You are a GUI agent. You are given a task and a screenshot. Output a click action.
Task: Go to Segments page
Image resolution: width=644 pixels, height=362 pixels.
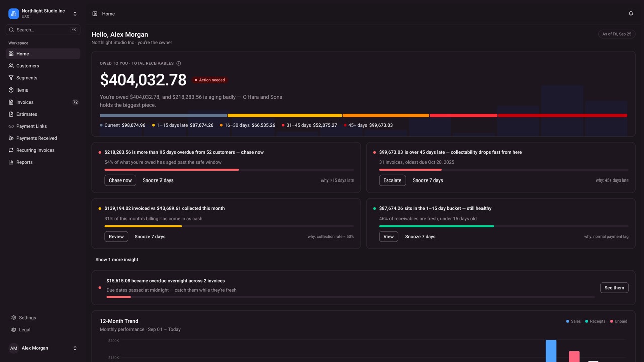click(x=43, y=78)
